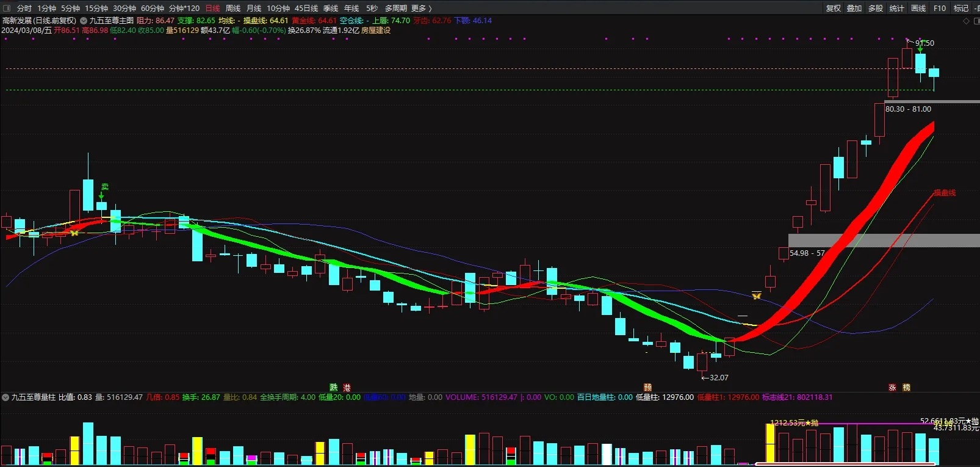Click the stock name 高新发展(日线.前复权)
The height and width of the screenshot is (467, 980).
(x=40, y=21)
